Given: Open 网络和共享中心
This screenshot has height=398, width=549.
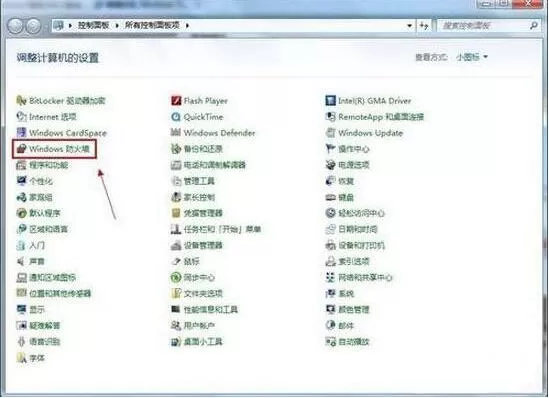Looking at the screenshot, I should pyautogui.click(x=359, y=278).
